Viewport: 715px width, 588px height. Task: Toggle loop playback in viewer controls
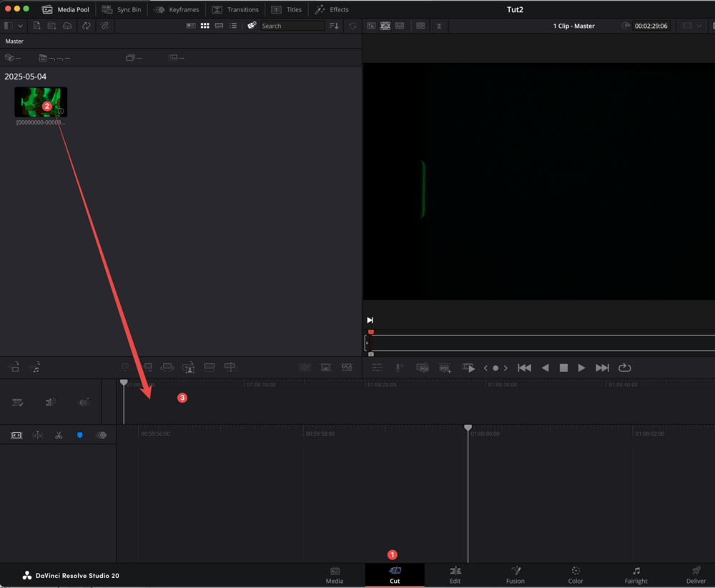tap(624, 368)
